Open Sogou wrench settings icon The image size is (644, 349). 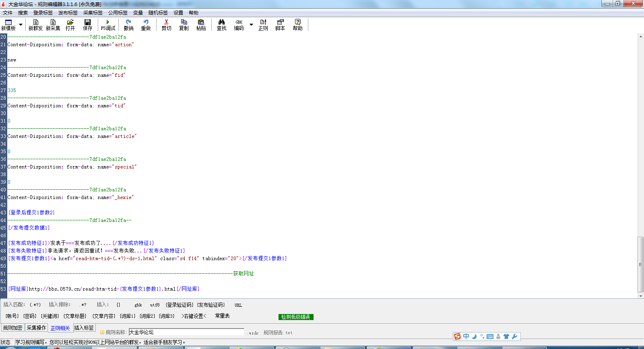coord(514,337)
